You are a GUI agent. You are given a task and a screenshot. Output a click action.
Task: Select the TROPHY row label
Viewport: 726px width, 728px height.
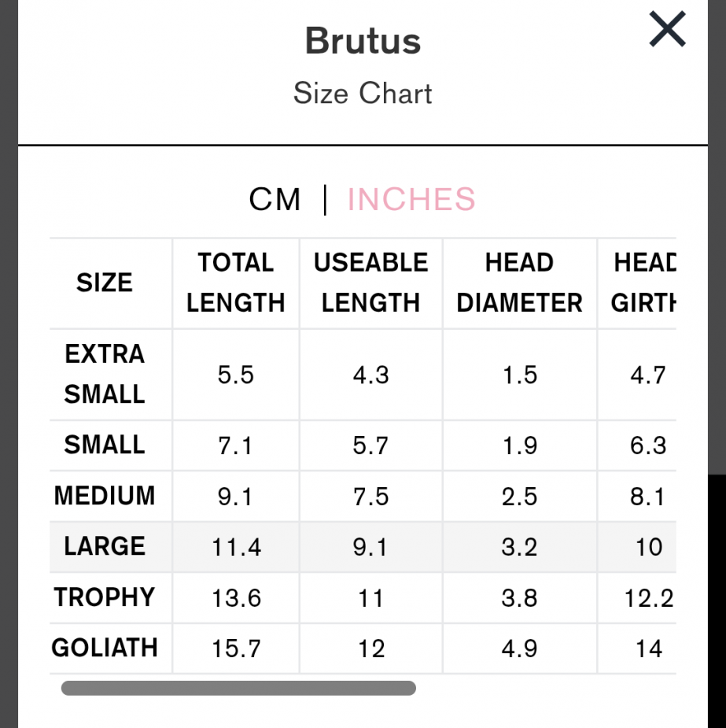tap(105, 597)
